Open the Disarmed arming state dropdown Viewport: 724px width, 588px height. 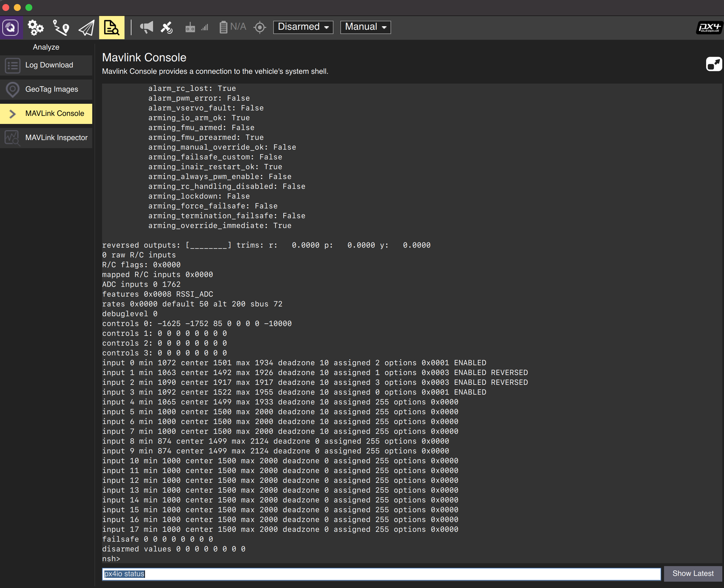(303, 27)
